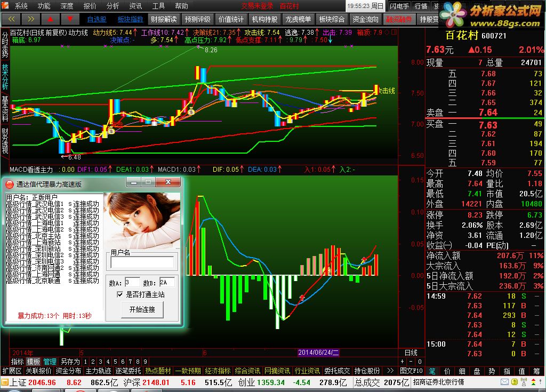The height and width of the screenshot is (392, 546).
Task: Click the 数A input field
Action: 132,283
